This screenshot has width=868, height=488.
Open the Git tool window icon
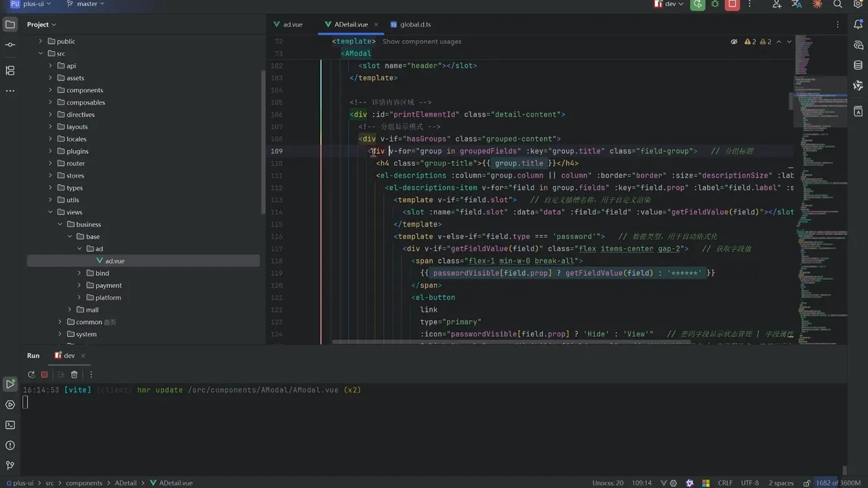[x=10, y=466]
